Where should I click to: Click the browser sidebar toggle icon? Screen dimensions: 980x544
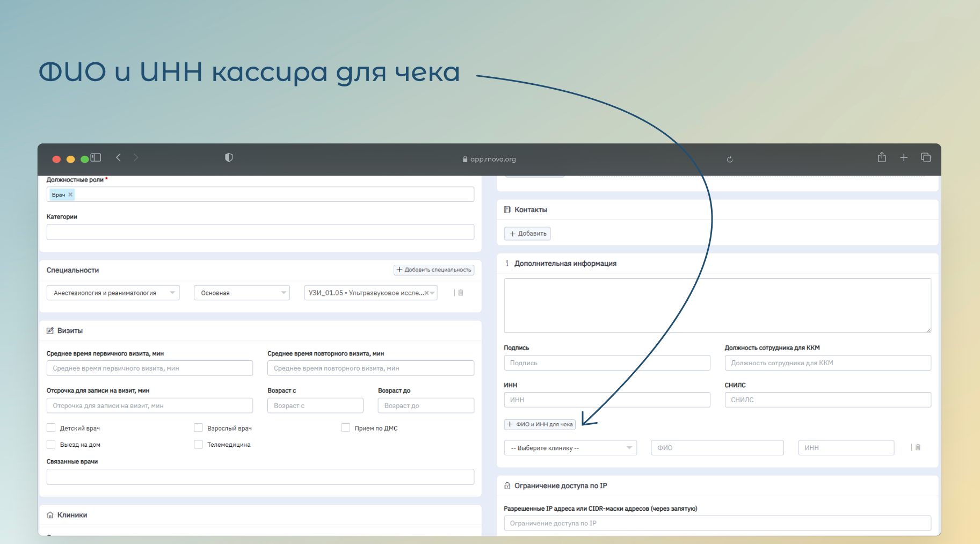coord(96,158)
